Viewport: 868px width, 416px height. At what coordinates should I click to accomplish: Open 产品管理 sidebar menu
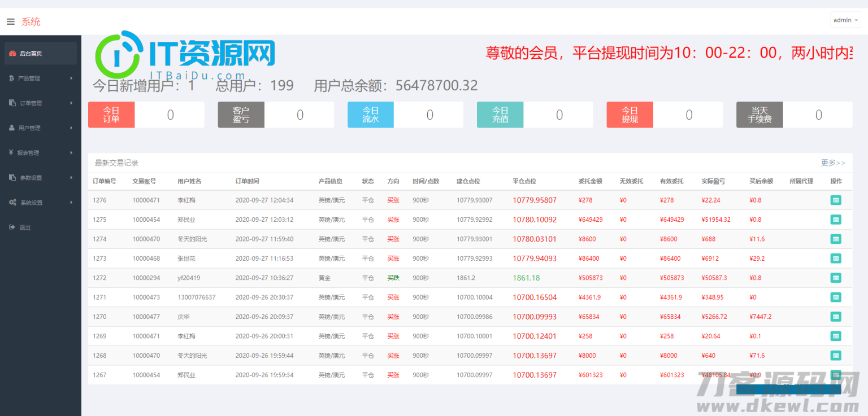pyautogui.click(x=41, y=78)
